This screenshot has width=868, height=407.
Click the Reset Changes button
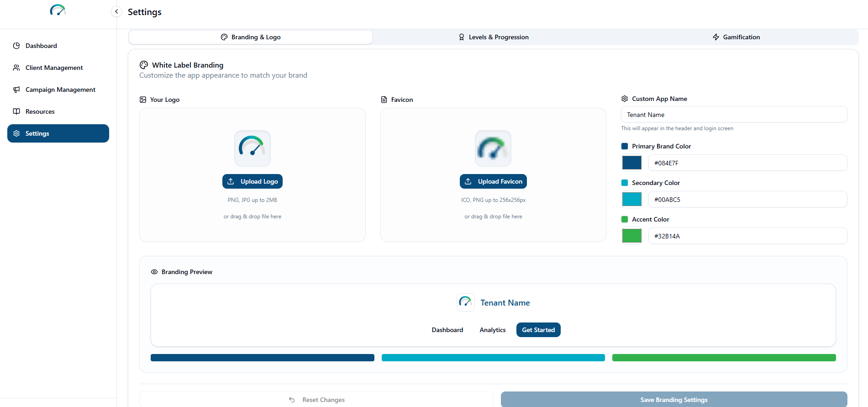(316, 400)
